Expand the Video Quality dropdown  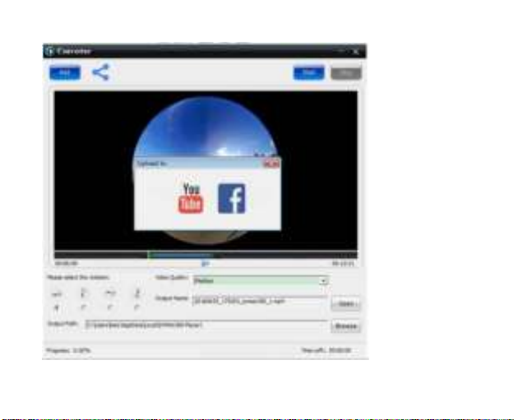[x=324, y=280]
